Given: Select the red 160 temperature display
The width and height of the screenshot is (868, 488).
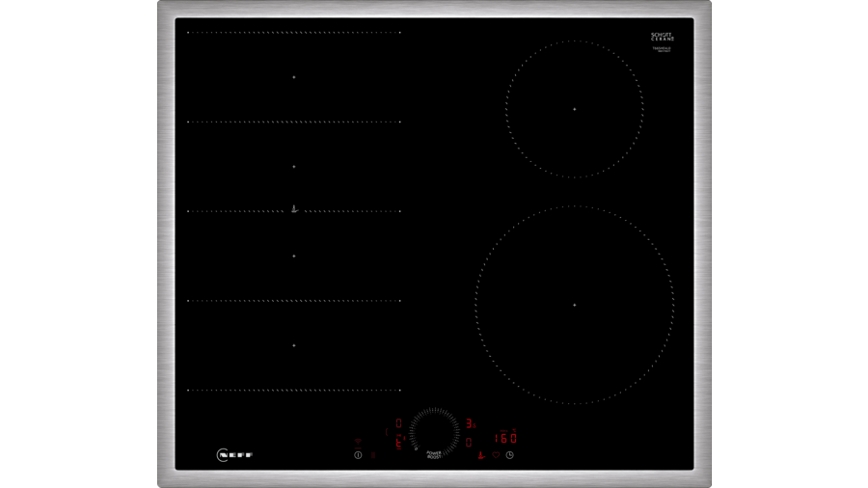Looking at the screenshot, I should coord(505,439).
